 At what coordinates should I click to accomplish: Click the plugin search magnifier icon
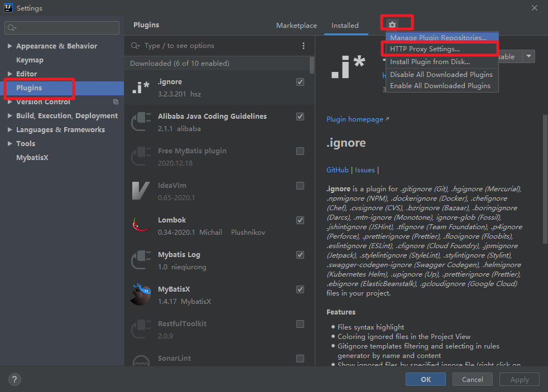pyautogui.click(x=135, y=46)
